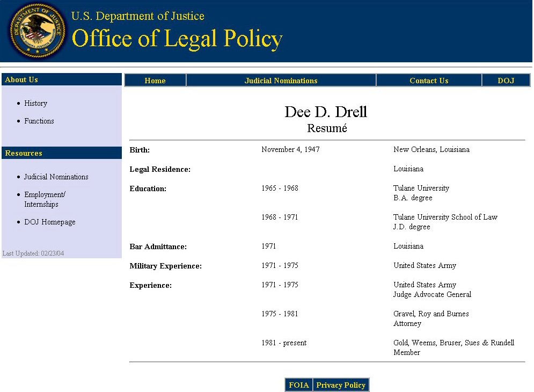Viewport: 534px width, 392px height.
Task: Select the About Us sidebar heading
Action: [21, 79]
